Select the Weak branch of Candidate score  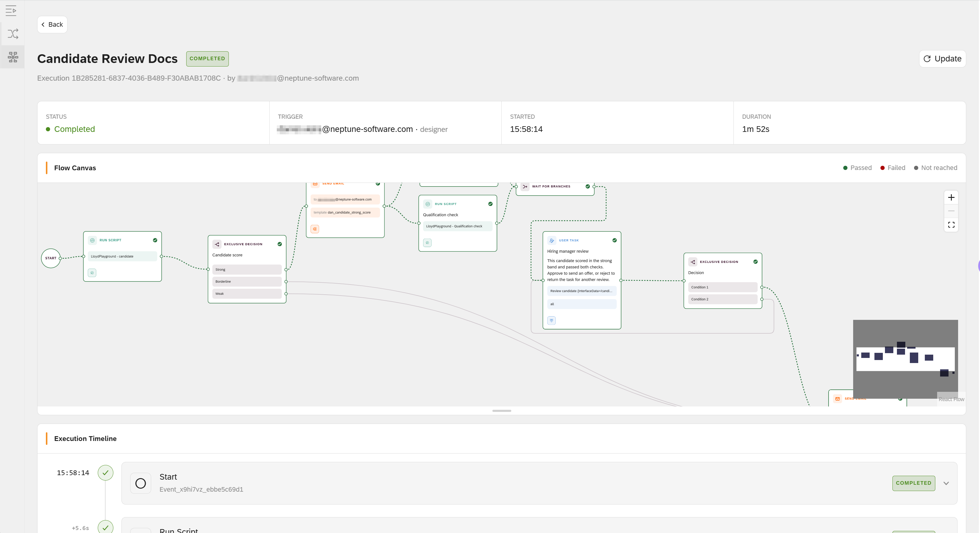247,293
